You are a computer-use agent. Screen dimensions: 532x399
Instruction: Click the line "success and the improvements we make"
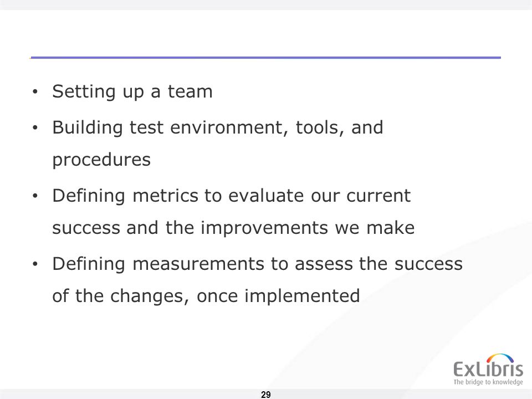(x=233, y=228)
